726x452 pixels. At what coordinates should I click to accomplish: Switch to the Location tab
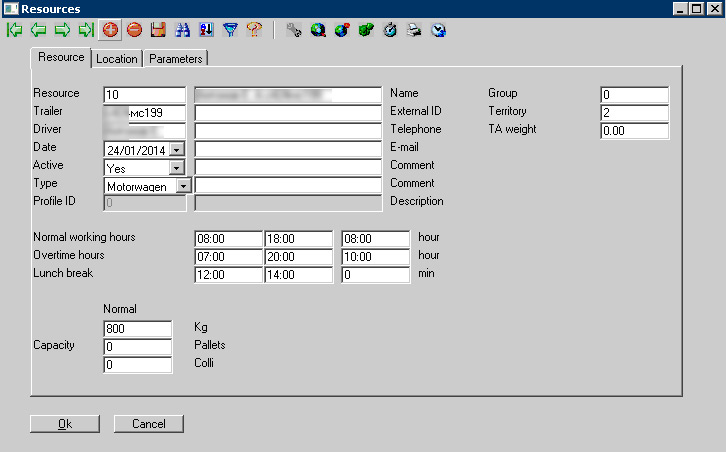117,59
